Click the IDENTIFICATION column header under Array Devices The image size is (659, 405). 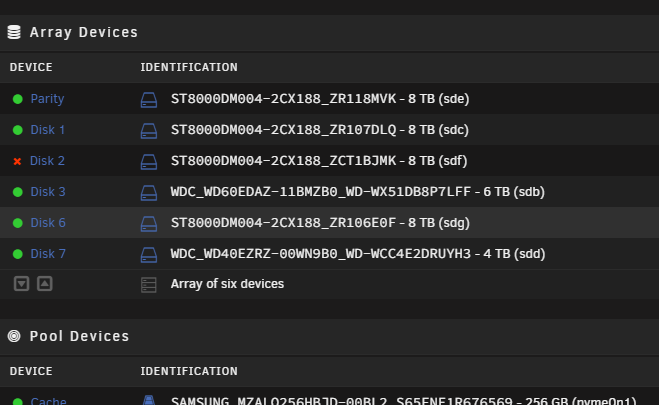click(189, 67)
